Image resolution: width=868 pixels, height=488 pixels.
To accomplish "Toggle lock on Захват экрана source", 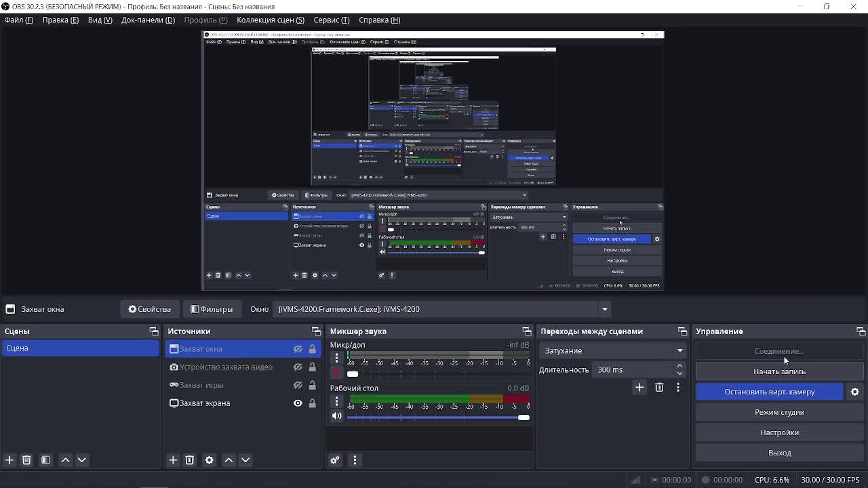I will (x=313, y=403).
